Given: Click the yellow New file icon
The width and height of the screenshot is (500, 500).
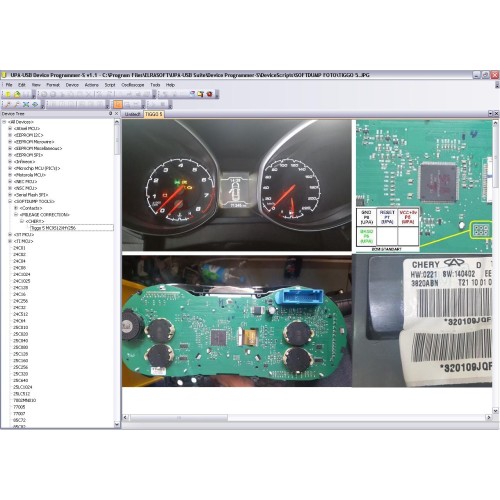Looking at the screenshot, I should point(8,94).
